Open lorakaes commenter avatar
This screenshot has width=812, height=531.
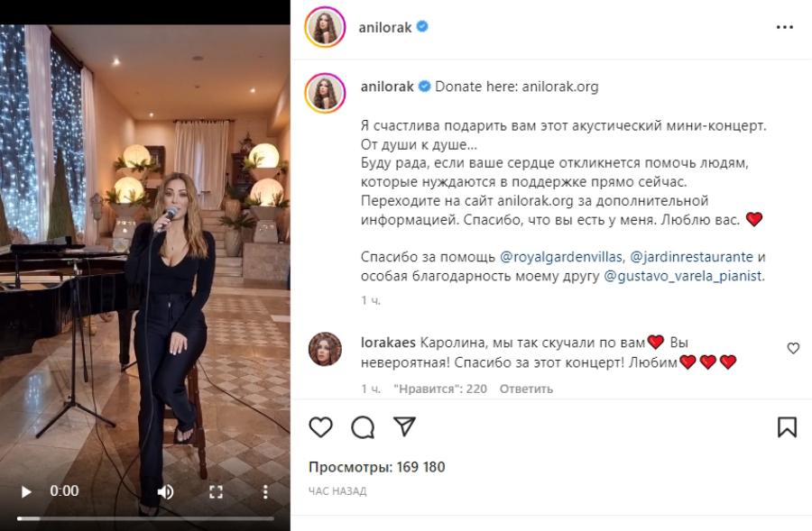click(325, 349)
